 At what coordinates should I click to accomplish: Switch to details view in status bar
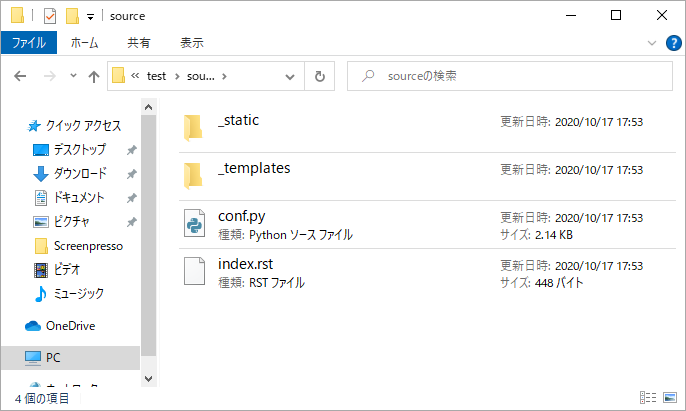648,397
